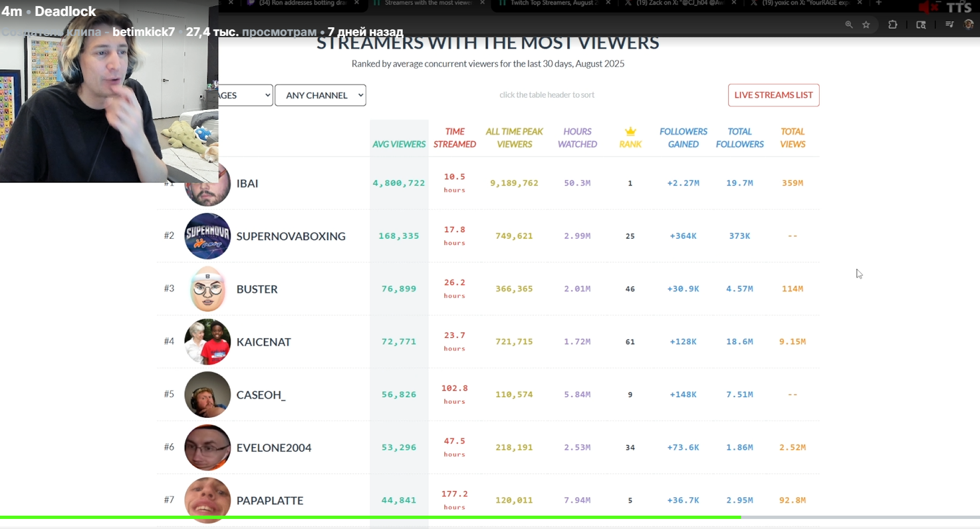Sort table by TOTAL VIEWS header
The image size is (980, 529).
click(793, 138)
